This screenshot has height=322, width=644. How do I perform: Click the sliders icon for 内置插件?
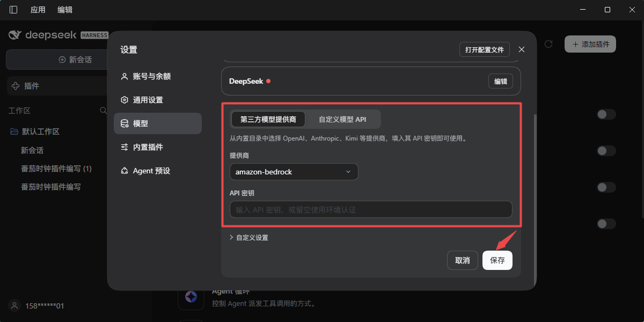click(125, 147)
